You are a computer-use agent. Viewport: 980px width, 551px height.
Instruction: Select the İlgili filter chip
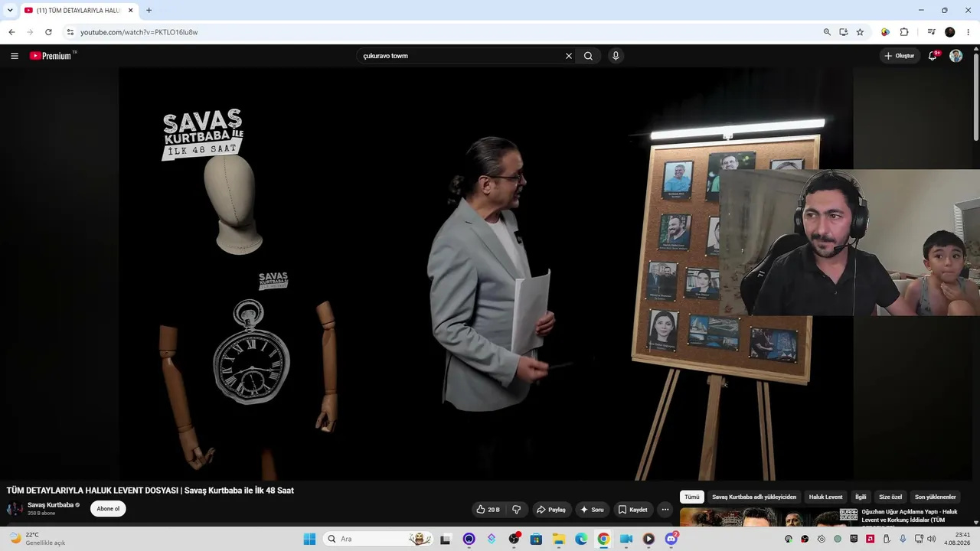pyautogui.click(x=861, y=497)
